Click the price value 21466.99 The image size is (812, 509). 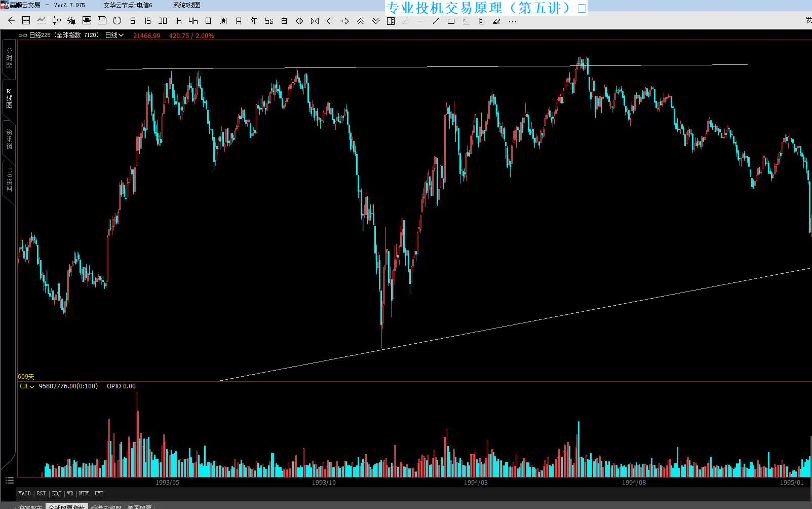(x=146, y=35)
